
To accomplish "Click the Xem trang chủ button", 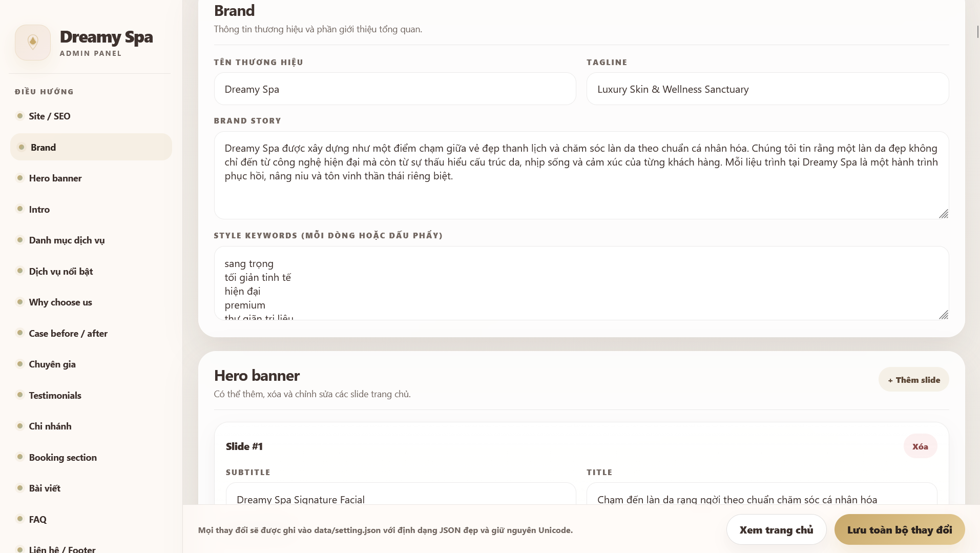I will [776, 530].
